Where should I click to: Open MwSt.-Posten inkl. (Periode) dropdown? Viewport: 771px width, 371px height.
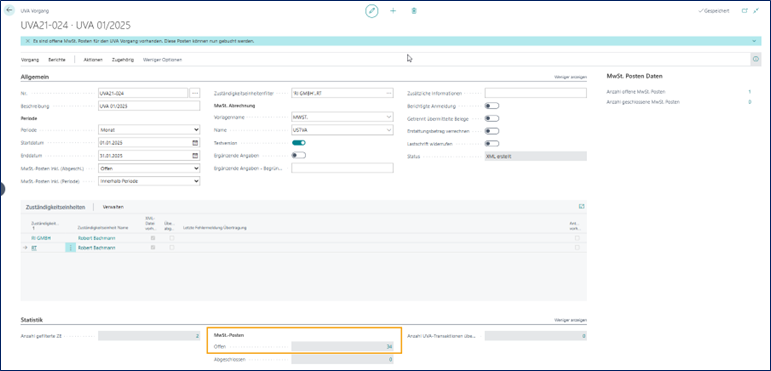coord(149,181)
